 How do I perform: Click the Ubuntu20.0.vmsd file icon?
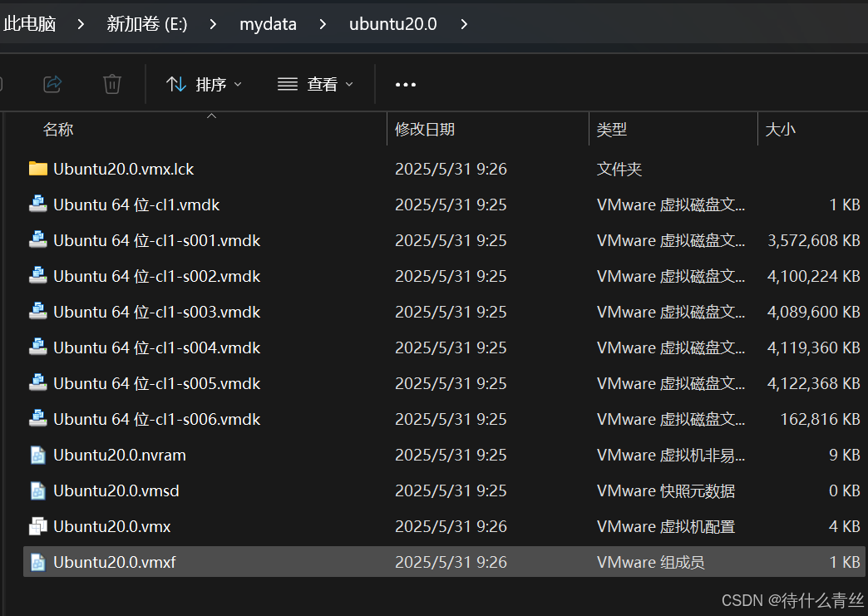37,490
